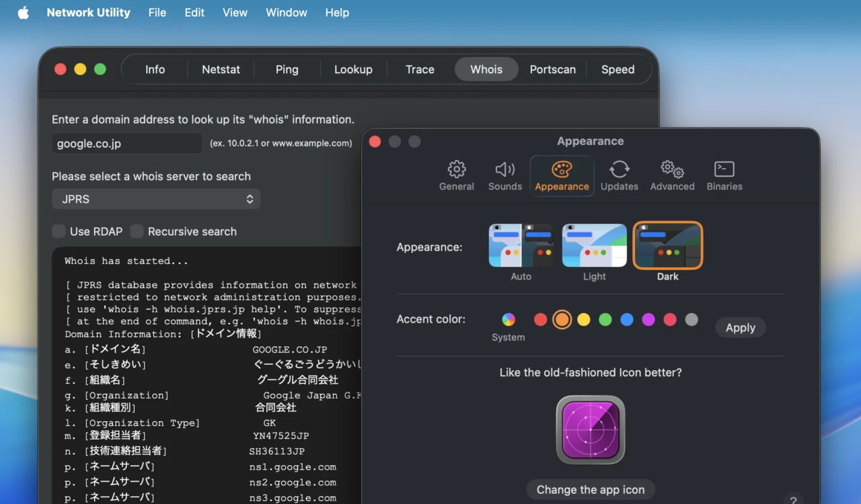Select the Light appearance mode
The height and width of the screenshot is (504, 861).
click(594, 245)
